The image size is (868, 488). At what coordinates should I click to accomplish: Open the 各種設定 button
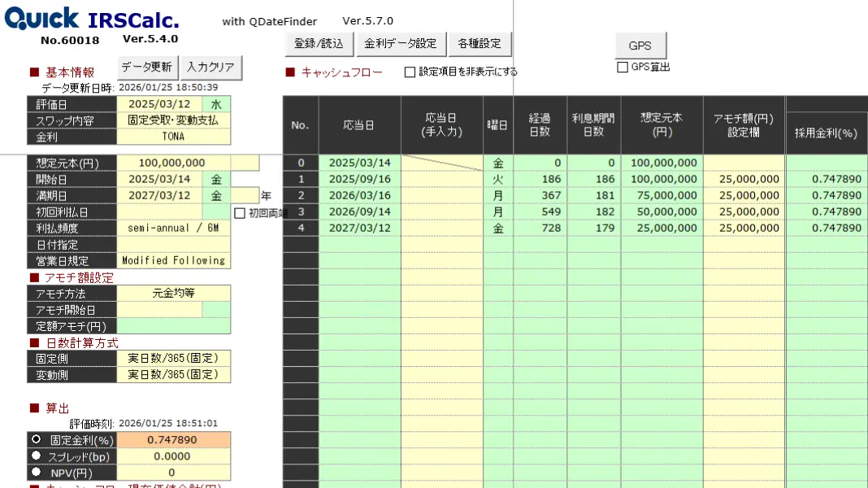[x=480, y=44]
